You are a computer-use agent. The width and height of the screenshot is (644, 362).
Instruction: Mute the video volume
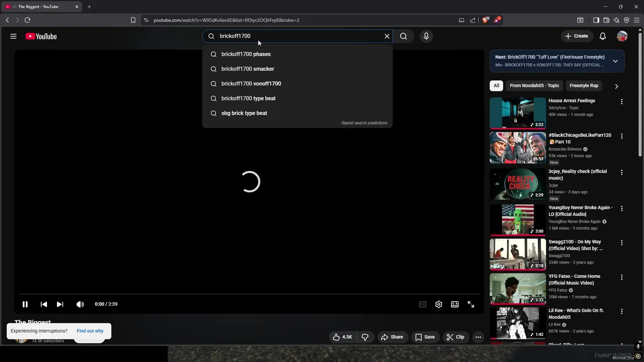tap(80, 304)
